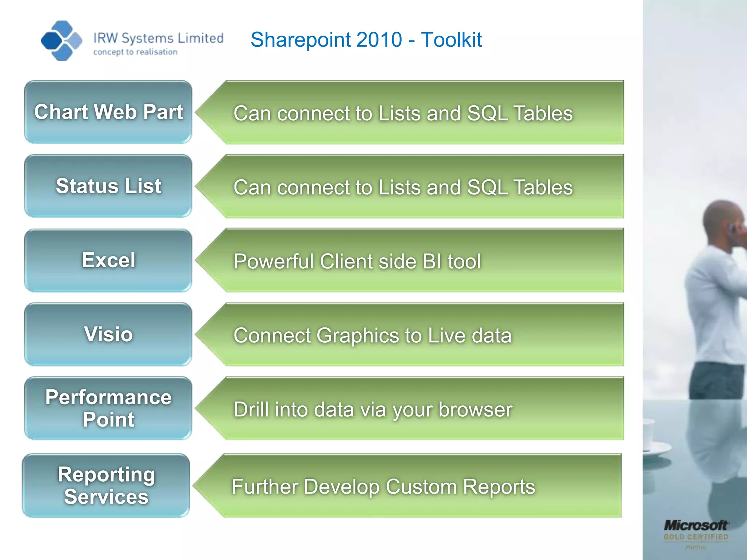Click the concept to realisation tagline
The height and width of the screenshot is (560, 747).
tap(135, 52)
